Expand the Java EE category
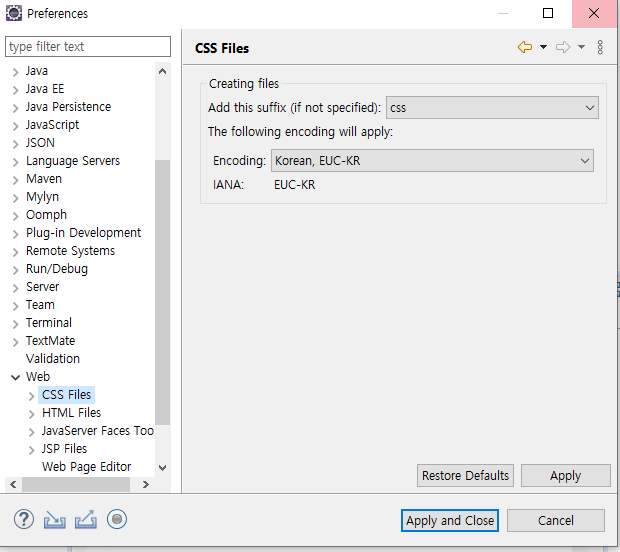620x552 pixels. (x=15, y=89)
